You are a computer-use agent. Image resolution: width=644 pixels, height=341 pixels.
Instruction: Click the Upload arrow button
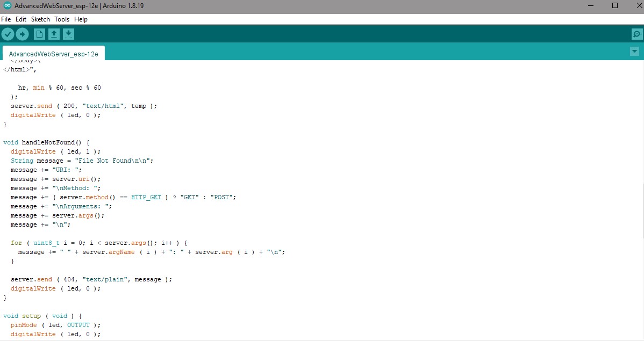point(22,34)
